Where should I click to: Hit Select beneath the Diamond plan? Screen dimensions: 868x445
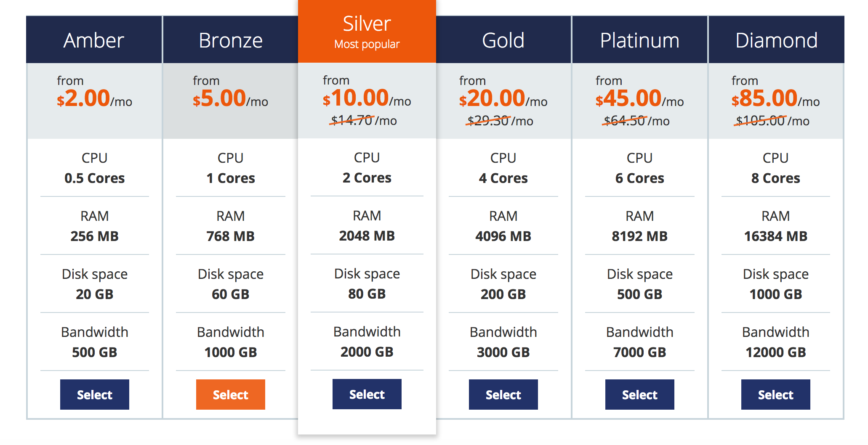click(775, 395)
